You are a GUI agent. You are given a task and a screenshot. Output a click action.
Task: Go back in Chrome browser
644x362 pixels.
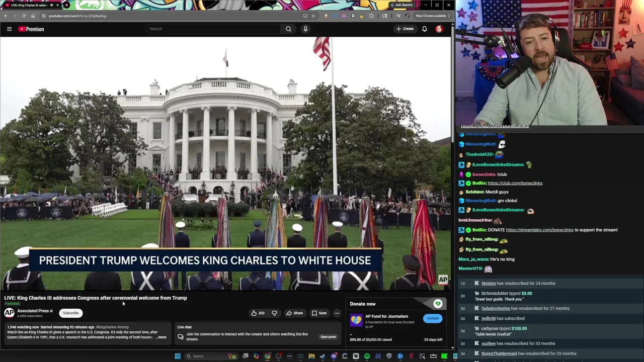point(6,16)
